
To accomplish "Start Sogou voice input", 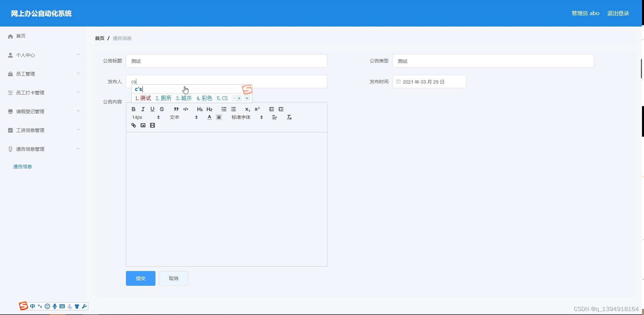I will [x=55, y=306].
